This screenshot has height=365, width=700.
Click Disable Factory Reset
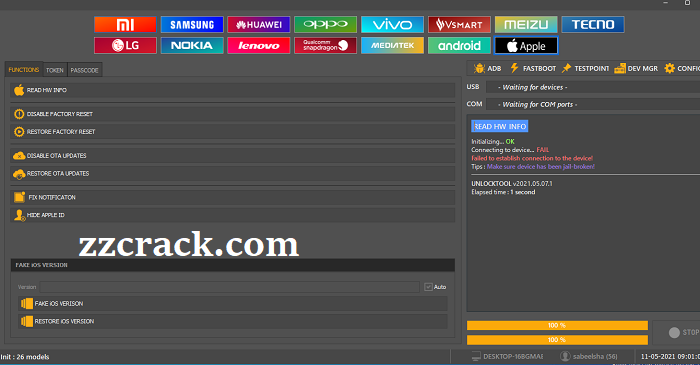pos(233,114)
